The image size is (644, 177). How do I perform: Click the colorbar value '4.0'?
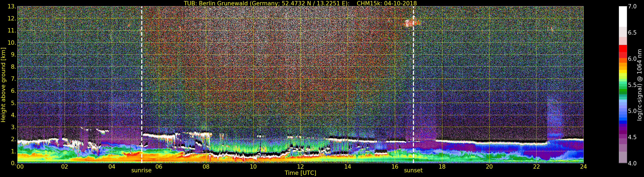coord(632,163)
